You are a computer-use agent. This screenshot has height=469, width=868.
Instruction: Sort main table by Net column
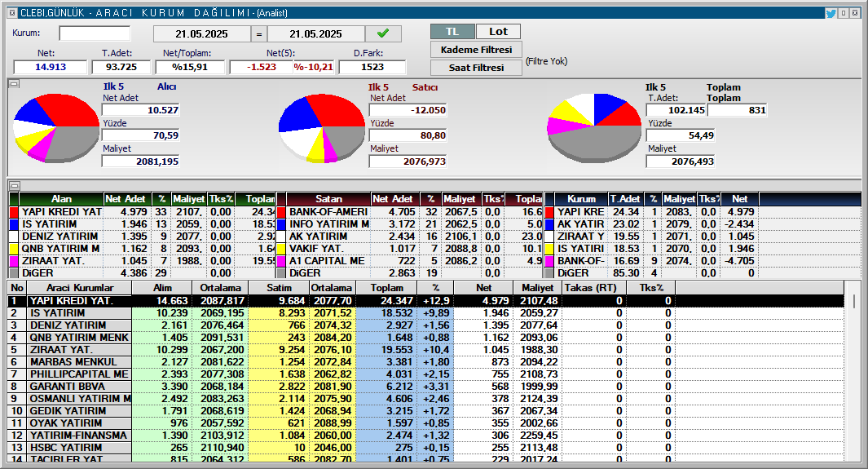(483, 288)
